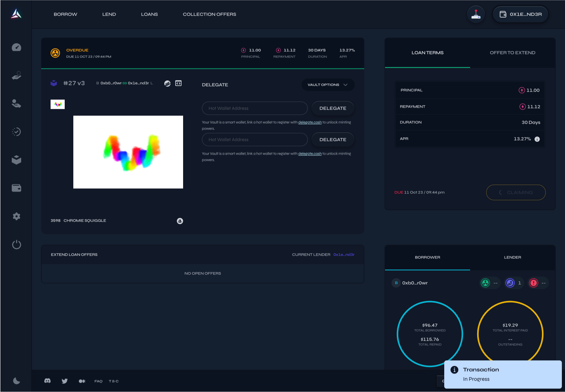This screenshot has height=392, width=565.
Task: Click the borrower B avatar badge
Action: click(x=396, y=283)
